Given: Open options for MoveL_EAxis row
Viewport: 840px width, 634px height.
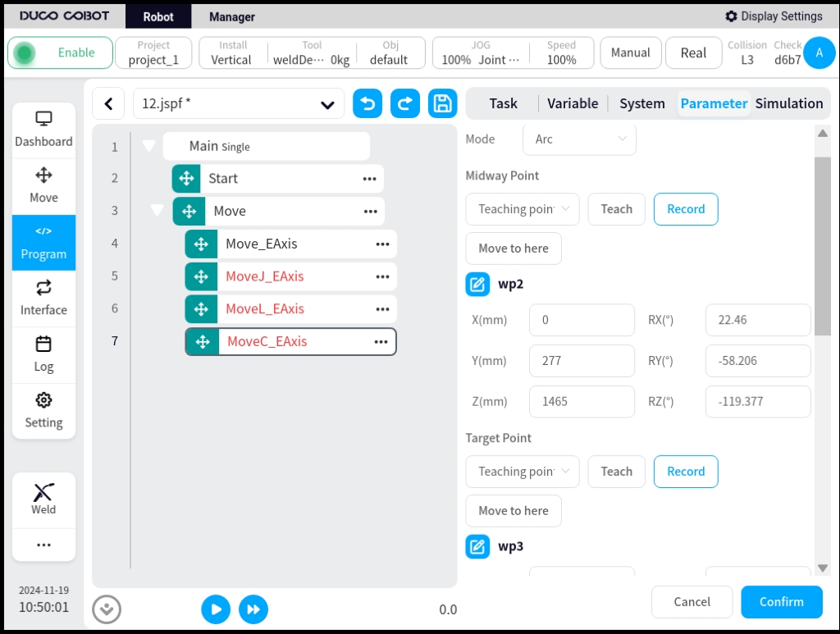Looking at the screenshot, I should point(382,309).
